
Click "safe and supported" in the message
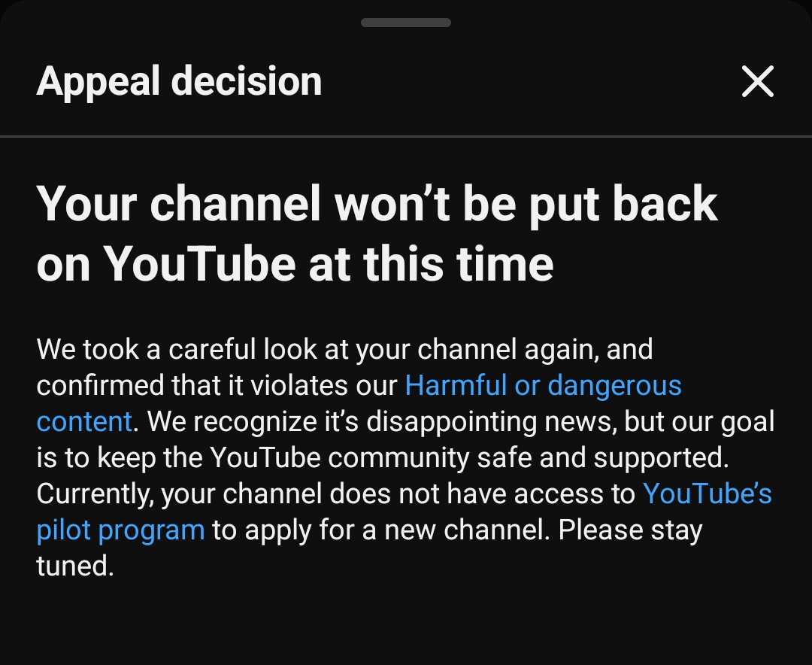(571, 458)
